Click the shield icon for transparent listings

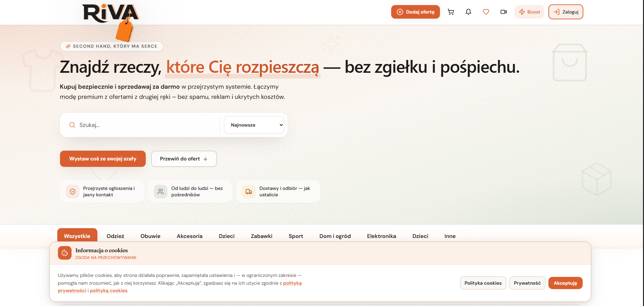click(73, 192)
